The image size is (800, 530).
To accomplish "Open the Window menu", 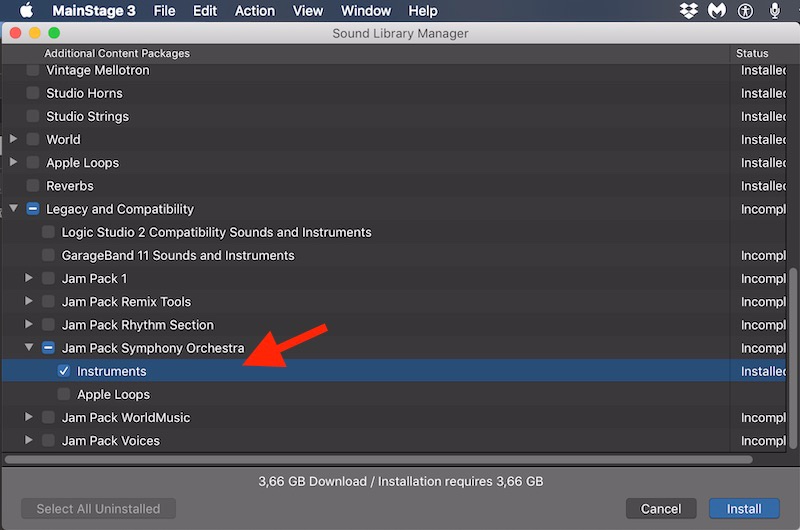I will (366, 11).
